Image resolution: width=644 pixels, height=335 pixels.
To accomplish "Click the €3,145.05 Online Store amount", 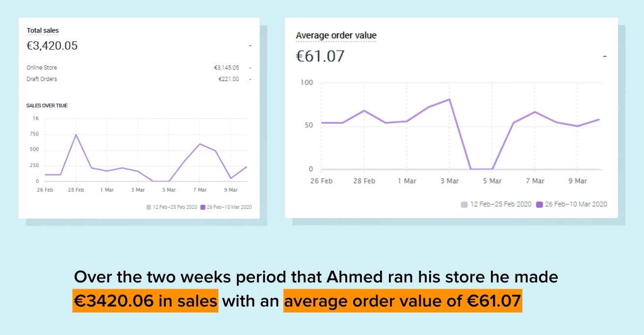I will pos(226,68).
